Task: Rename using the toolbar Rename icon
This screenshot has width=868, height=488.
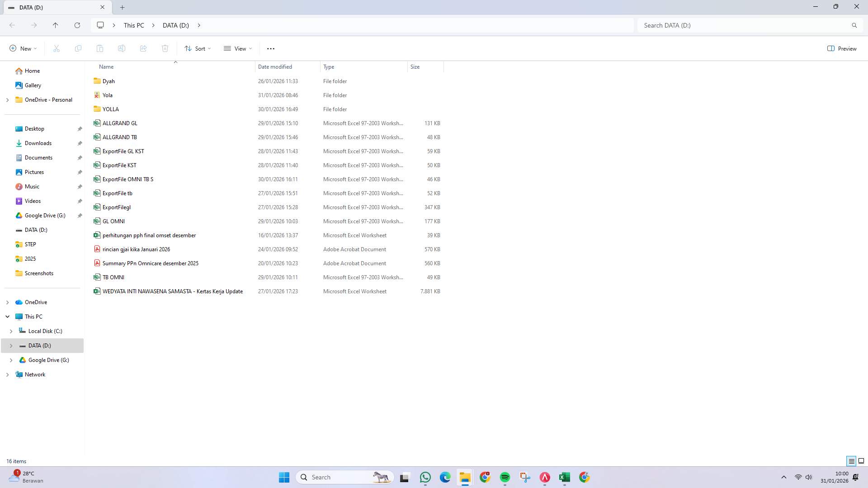Action: [x=122, y=48]
